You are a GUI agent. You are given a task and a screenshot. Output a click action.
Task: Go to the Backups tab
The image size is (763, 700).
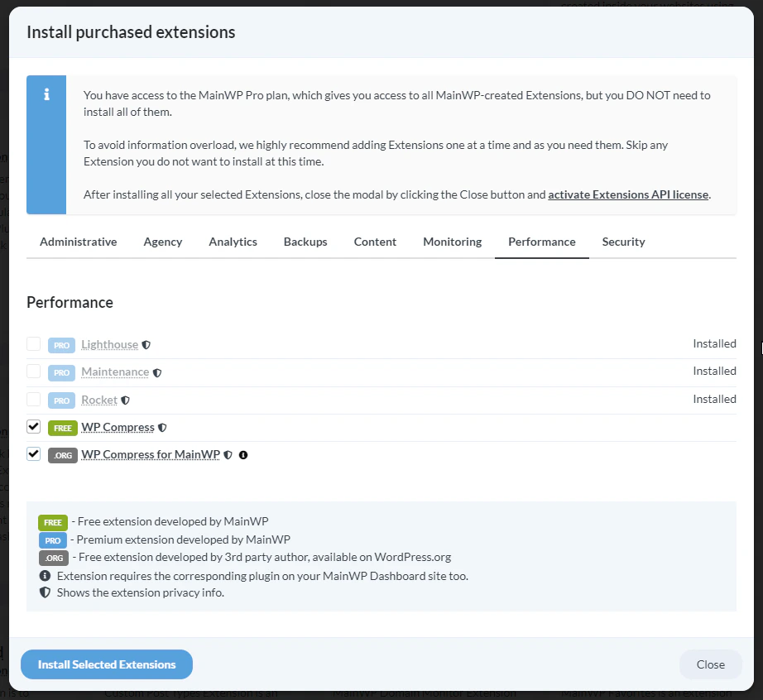[x=305, y=242]
